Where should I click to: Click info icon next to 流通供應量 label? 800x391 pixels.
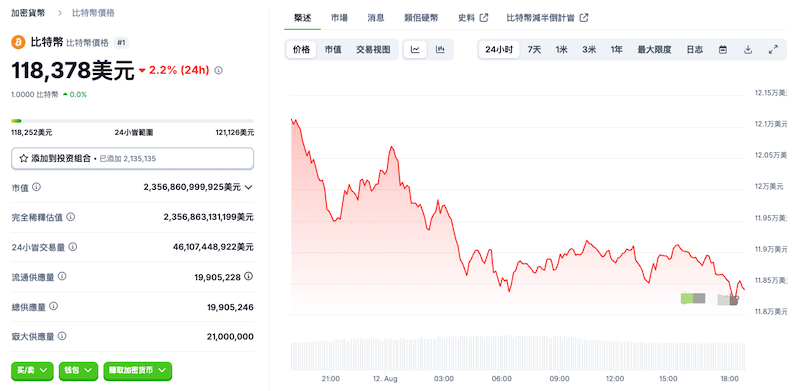62,277
